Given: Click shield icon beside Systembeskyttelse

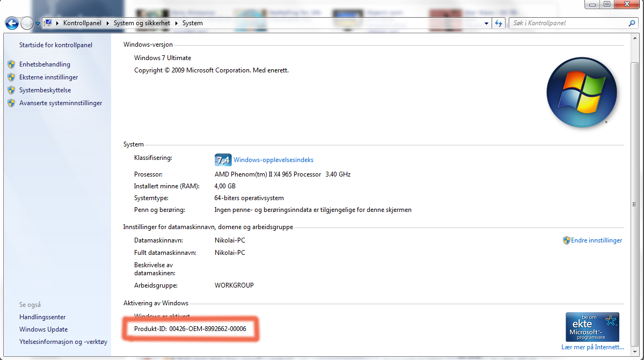Looking at the screenshot, I should (x=11, y=90).
